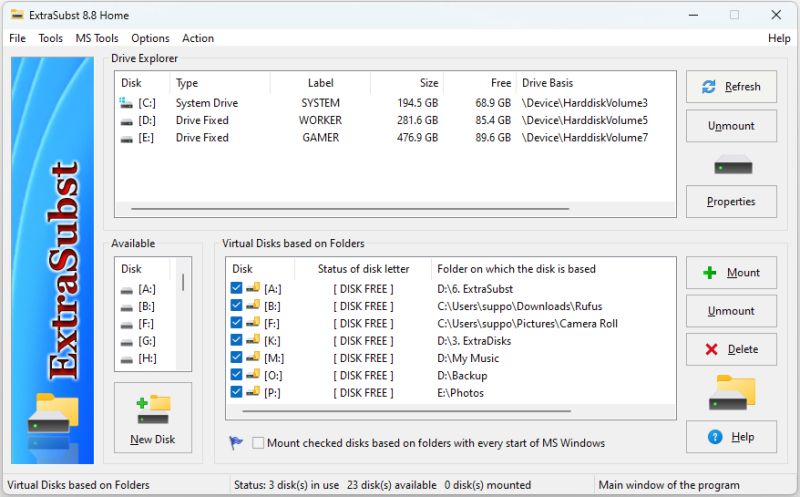Click the green plus Mount button
Screen dimensions: 800x497
pos(731,273)
